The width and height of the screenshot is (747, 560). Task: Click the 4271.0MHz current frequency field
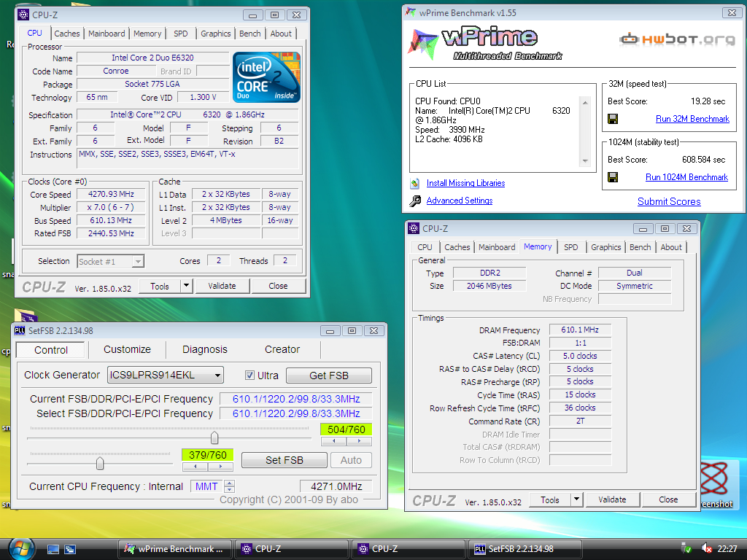coord(336,486)
